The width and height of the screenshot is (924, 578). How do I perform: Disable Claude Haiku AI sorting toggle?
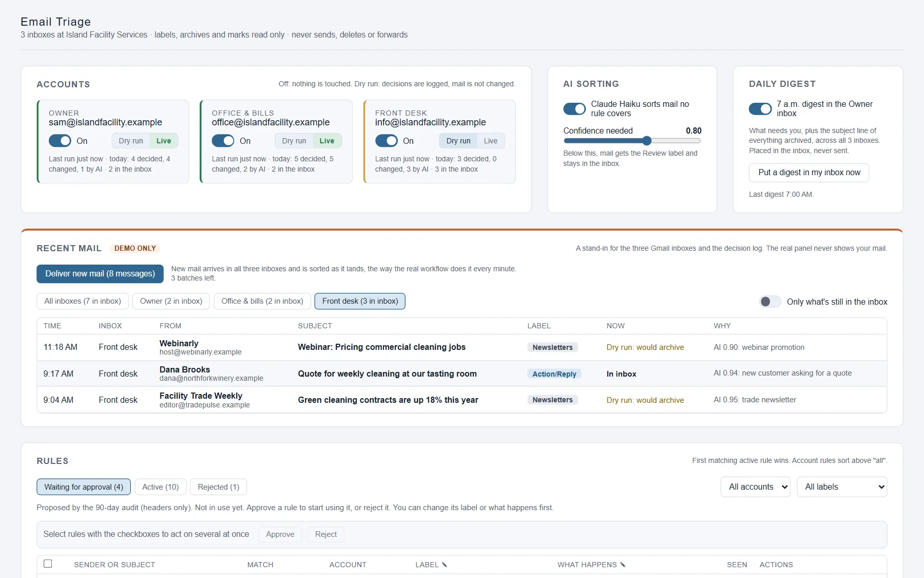(x=574, y=109)
